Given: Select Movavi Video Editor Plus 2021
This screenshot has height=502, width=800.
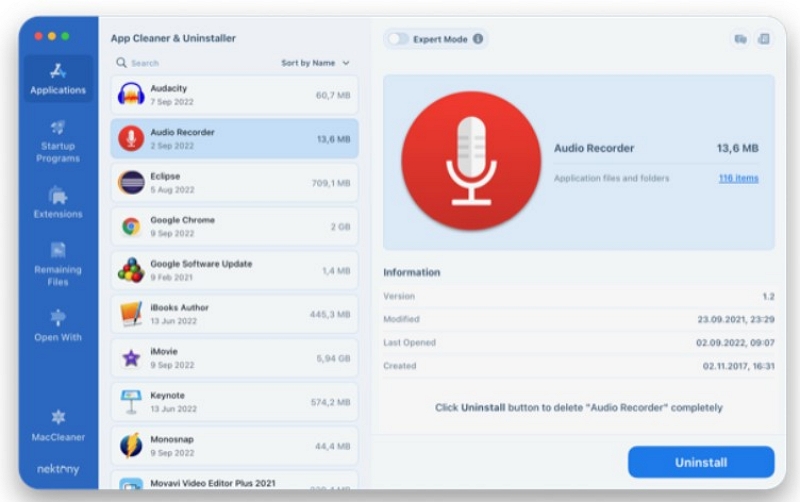Looking at the screenshot, I should click(x=234, y=481).
